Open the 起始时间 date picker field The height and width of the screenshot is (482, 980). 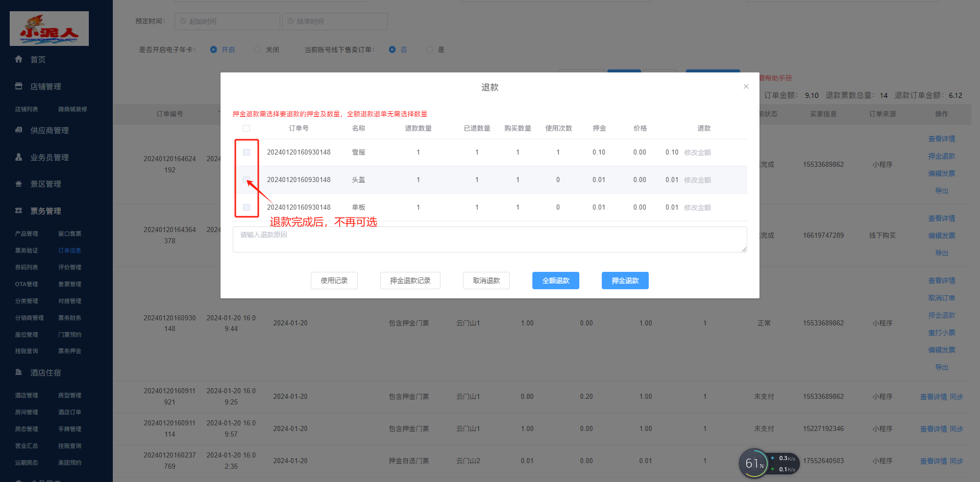point(227,21)
